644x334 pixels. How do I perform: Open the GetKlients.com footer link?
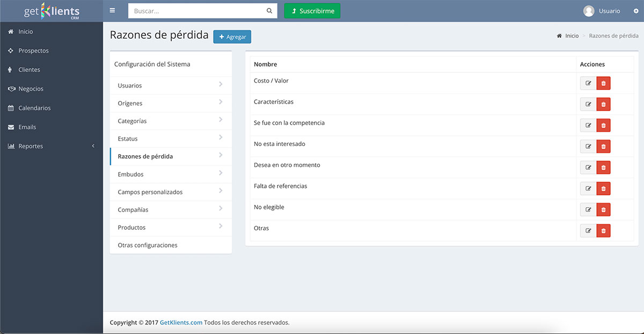(181, 323)
